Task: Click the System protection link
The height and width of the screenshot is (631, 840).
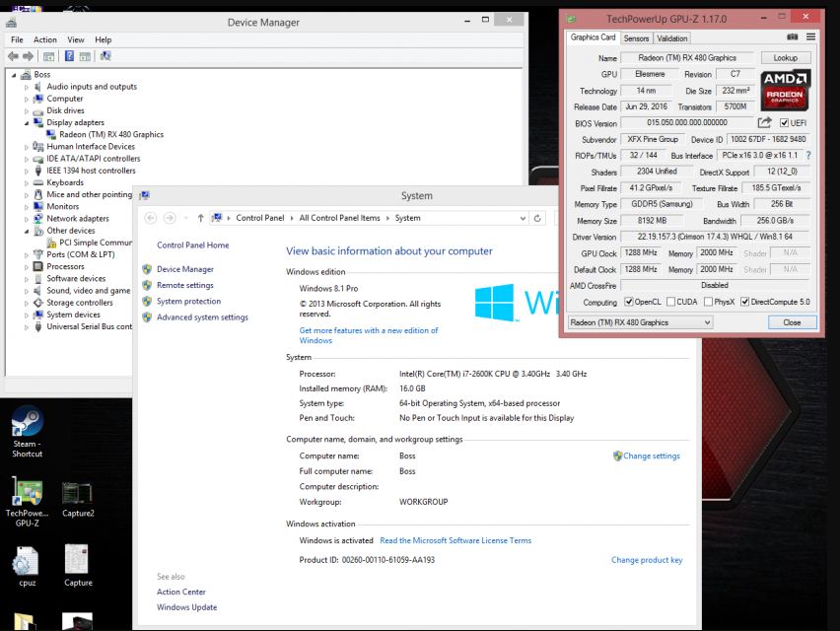Action: click(x=188, y=301)
